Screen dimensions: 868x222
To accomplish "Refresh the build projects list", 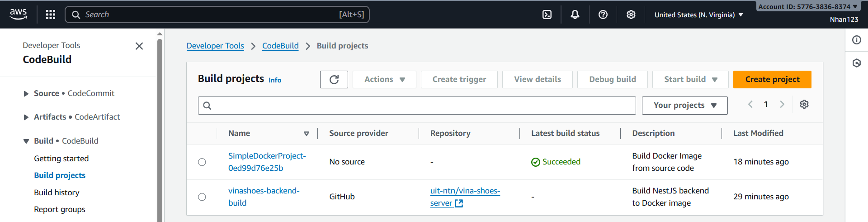I will 334,79.
